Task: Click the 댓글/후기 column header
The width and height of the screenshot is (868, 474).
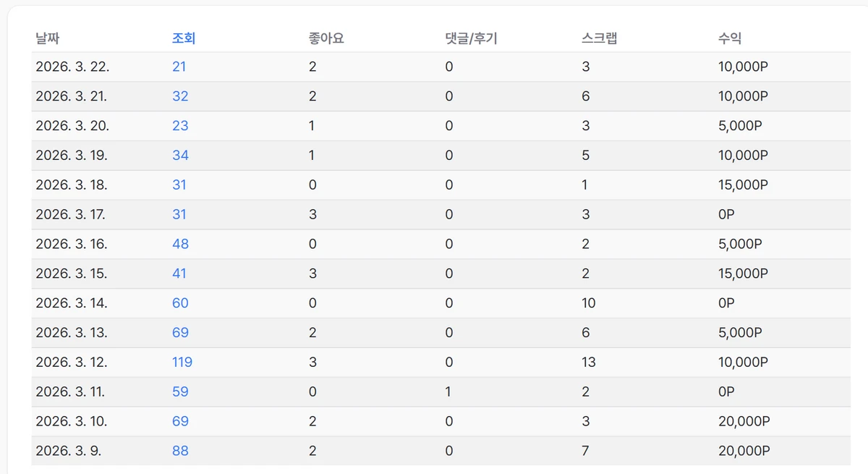Action: click(471, 38)
